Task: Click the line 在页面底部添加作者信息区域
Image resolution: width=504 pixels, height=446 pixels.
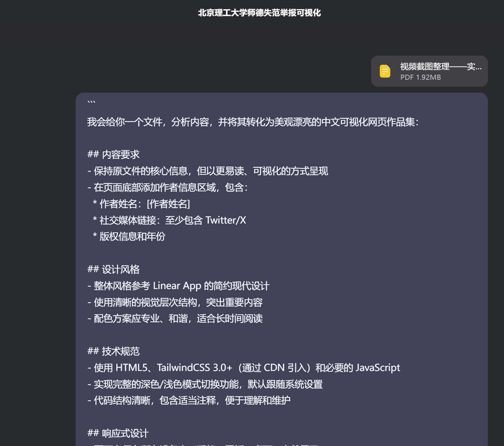Action: 167,187
